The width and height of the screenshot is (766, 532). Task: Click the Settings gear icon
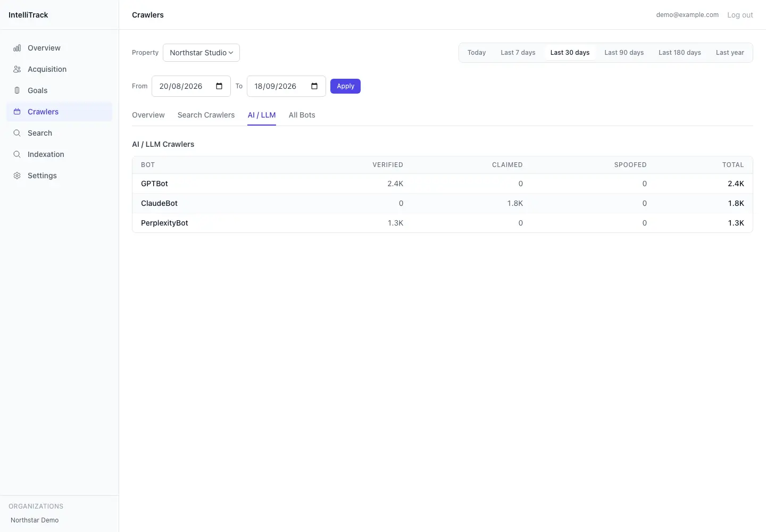17,176
